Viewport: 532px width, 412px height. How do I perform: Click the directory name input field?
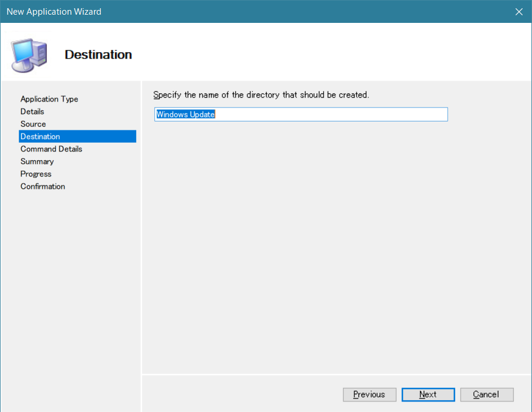click(x=301, y=114)
